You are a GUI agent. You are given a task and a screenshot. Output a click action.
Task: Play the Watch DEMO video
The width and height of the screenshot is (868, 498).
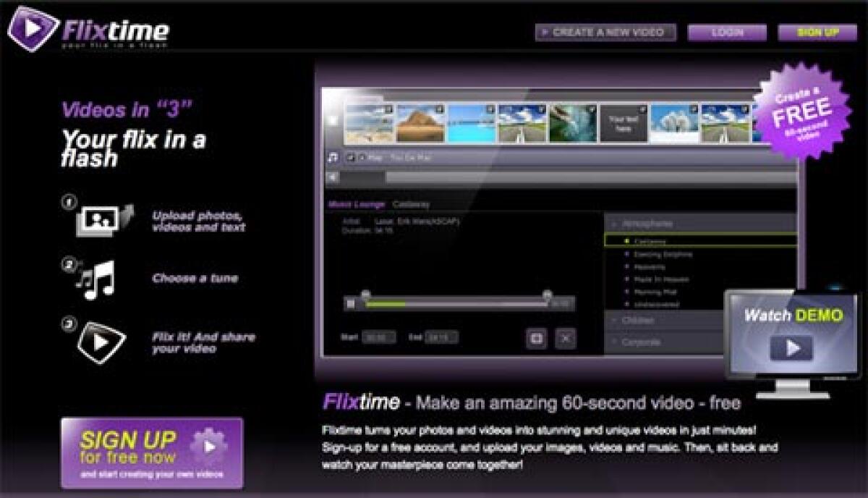tap(791, 348)
